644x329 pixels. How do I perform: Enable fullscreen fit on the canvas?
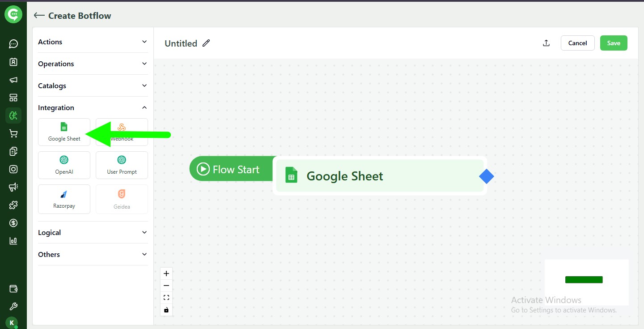point(166,297)
